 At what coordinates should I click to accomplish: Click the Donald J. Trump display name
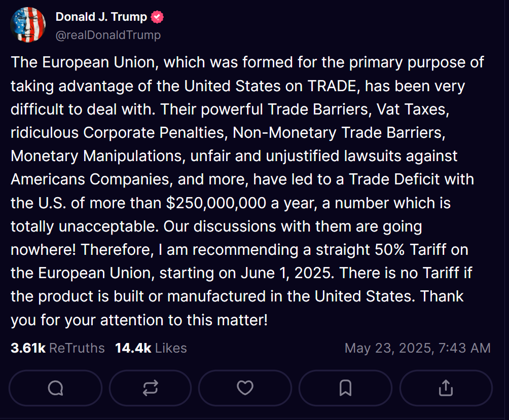tap(101, 17)
